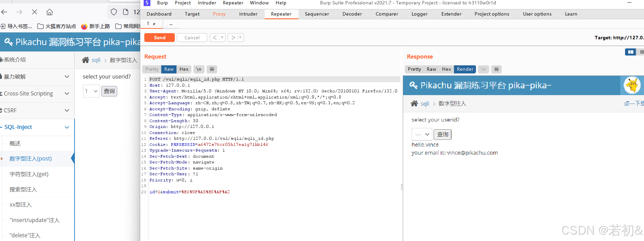Open 火狐官方站点 bookmark folder
Image resolution: width=644 pixels, height=241 pixels.
pos(57,26)
